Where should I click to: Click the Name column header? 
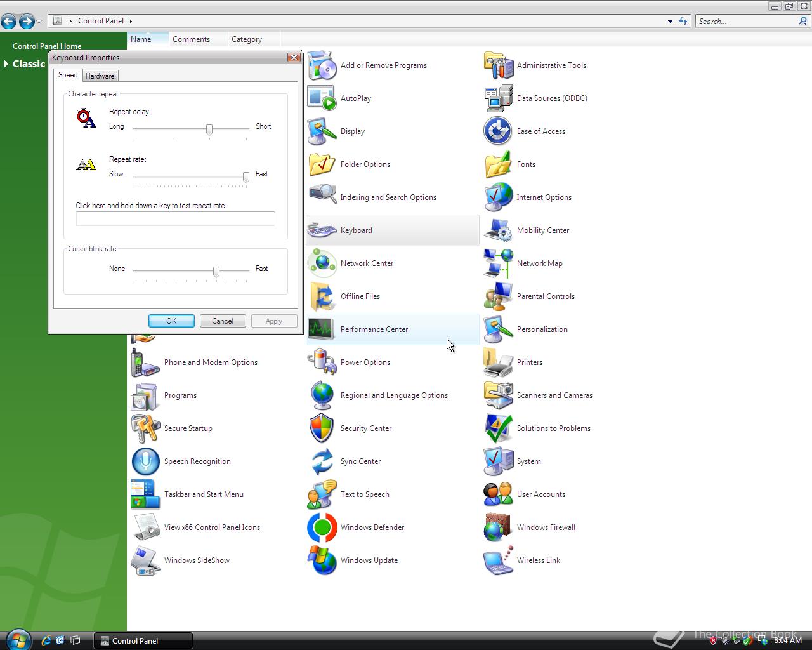click(148, 39)
